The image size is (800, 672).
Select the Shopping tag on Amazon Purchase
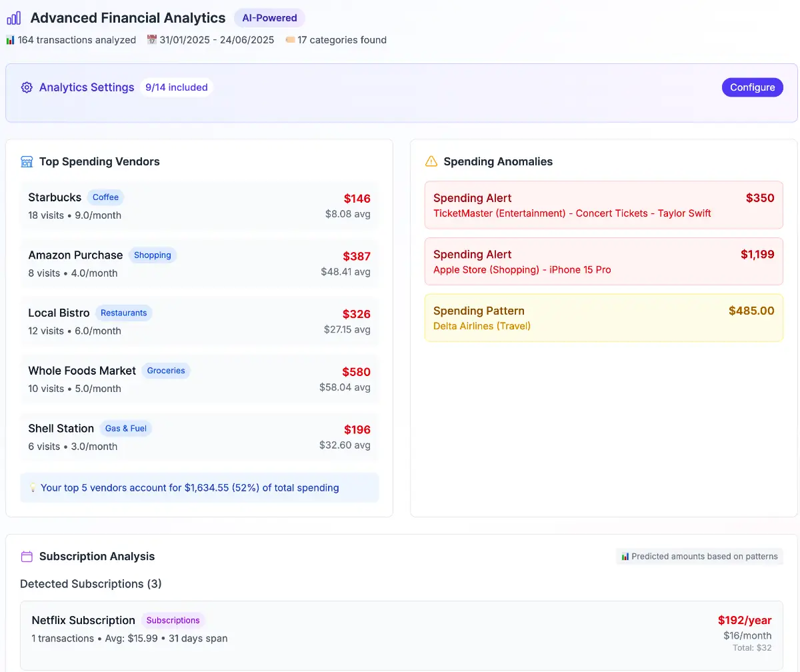pyautogui.click(x=152, y=255)
